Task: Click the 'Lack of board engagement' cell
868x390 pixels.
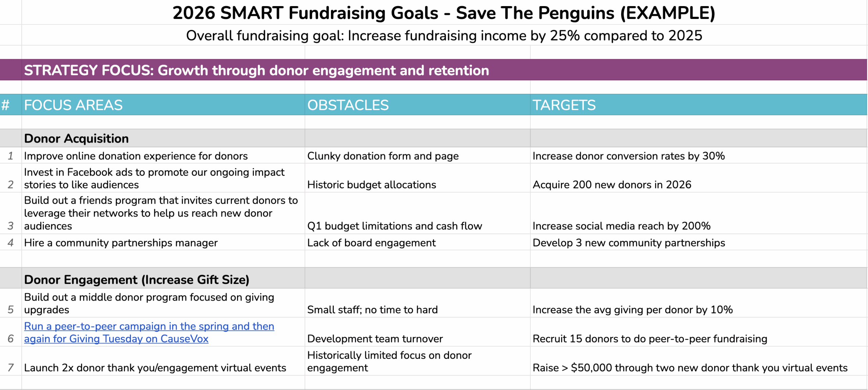Action: (371, 243)
